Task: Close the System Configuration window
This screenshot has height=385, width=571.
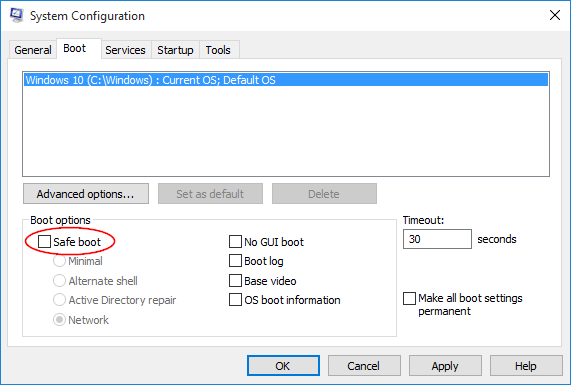Action: [x=555, y=15]
